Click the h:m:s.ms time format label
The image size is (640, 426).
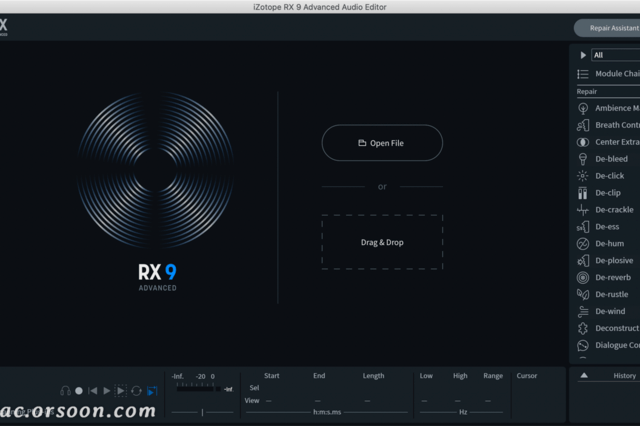click(327, 412)
